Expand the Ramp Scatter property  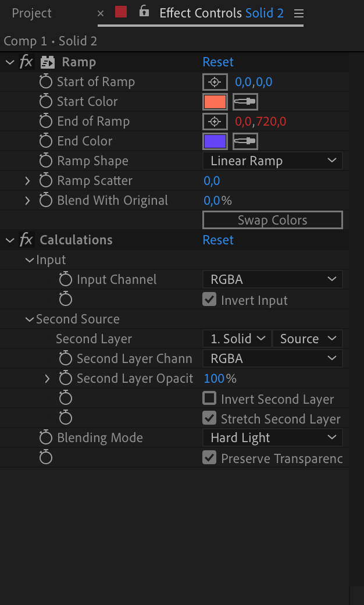pyautogui.click(x=27, y=180)
